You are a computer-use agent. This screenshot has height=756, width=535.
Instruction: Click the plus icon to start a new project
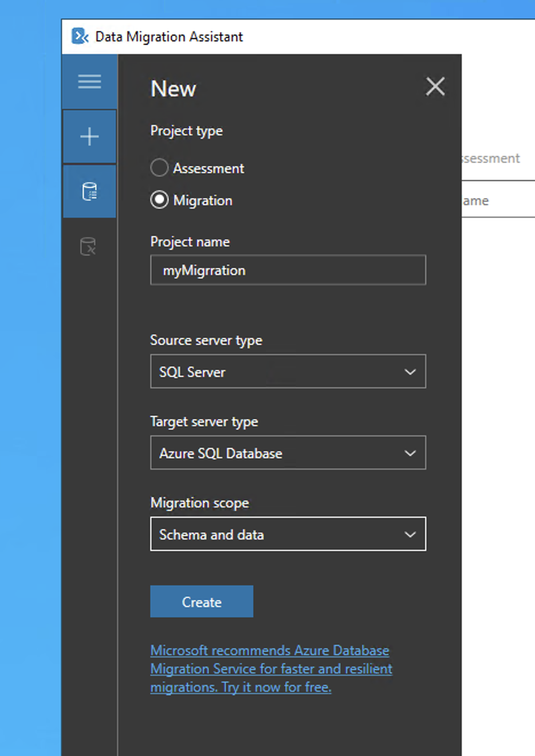coord(89,136)
